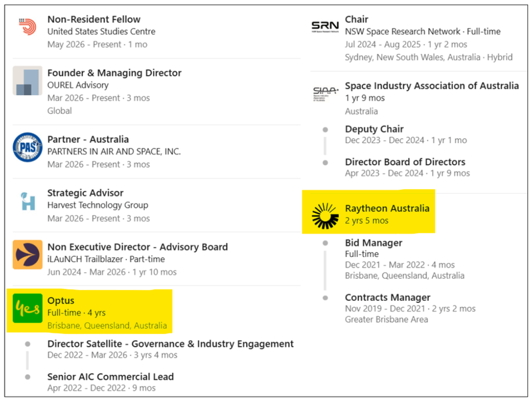This screenshot has height=402, width=532.
Task: Select the May 2026 - Present date line
Action: (x=97, y=45)
